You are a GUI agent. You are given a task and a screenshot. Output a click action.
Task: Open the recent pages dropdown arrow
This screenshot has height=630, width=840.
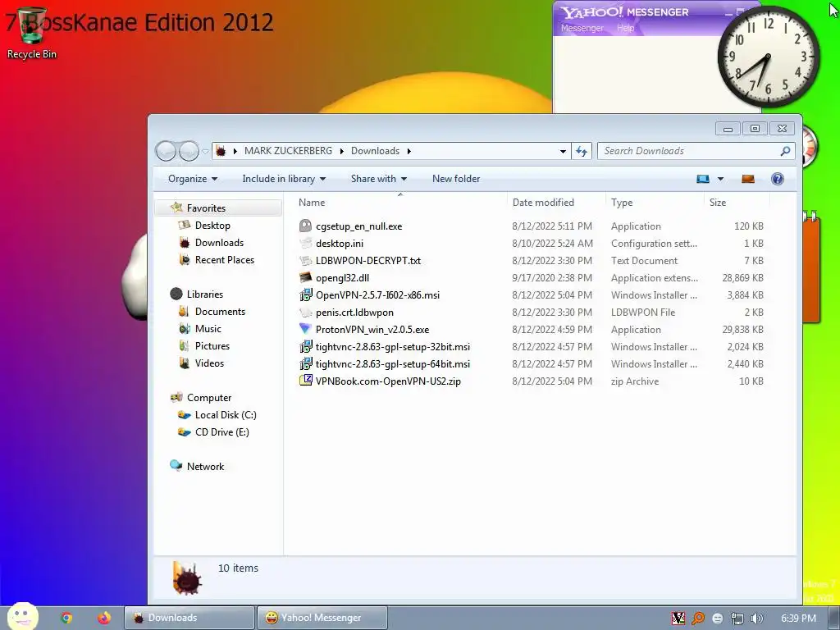pos(204,152)
